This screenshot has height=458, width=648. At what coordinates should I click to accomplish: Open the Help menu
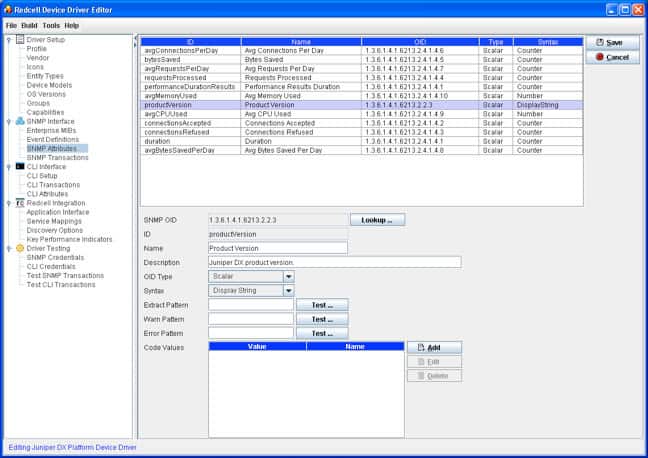click(x=71, y=26)
